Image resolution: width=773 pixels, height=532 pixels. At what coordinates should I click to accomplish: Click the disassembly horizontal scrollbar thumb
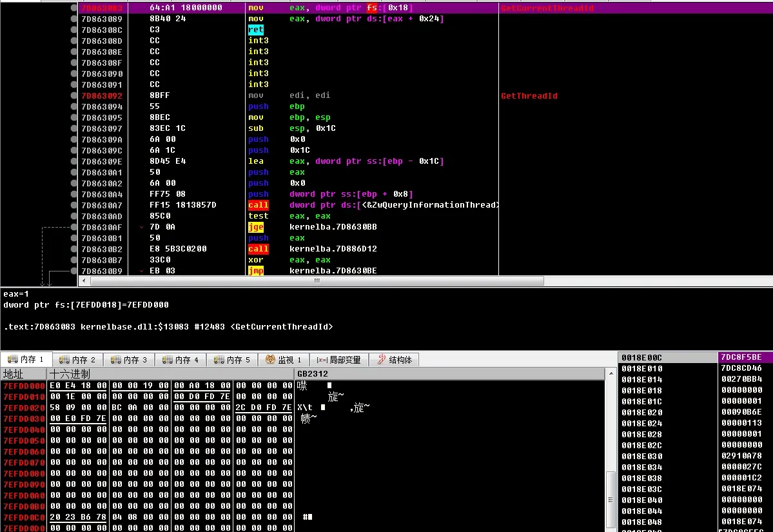pyautogui.click(x=317, y=281)
